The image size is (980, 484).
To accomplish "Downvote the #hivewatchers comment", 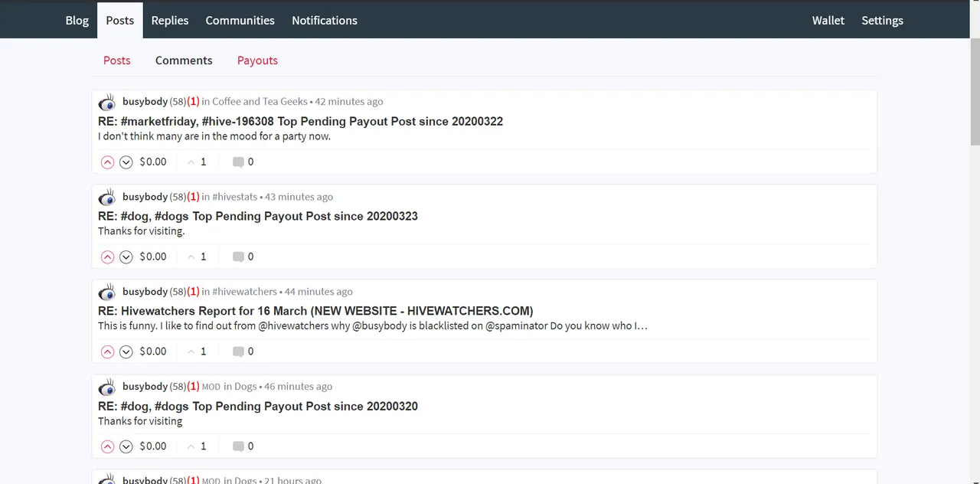I will (x=126, y=352).
